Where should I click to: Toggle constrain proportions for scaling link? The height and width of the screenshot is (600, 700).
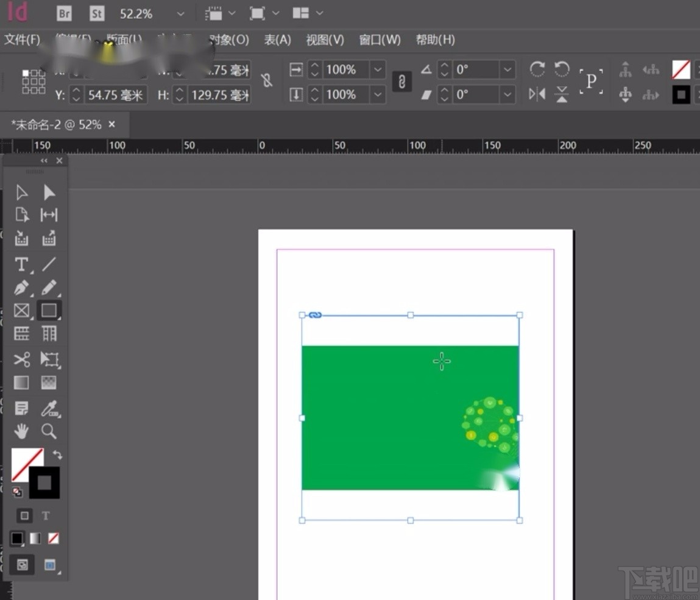[x=401, y=82]
